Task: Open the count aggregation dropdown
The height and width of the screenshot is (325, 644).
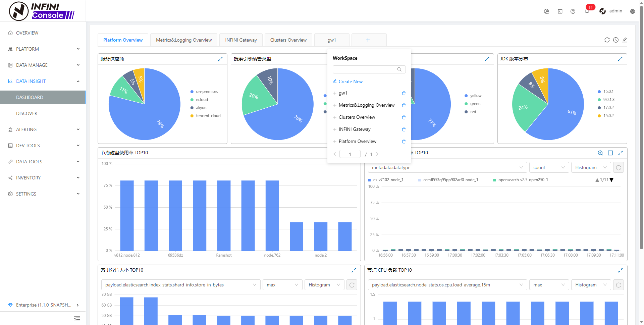Action: tap(549, 167)
